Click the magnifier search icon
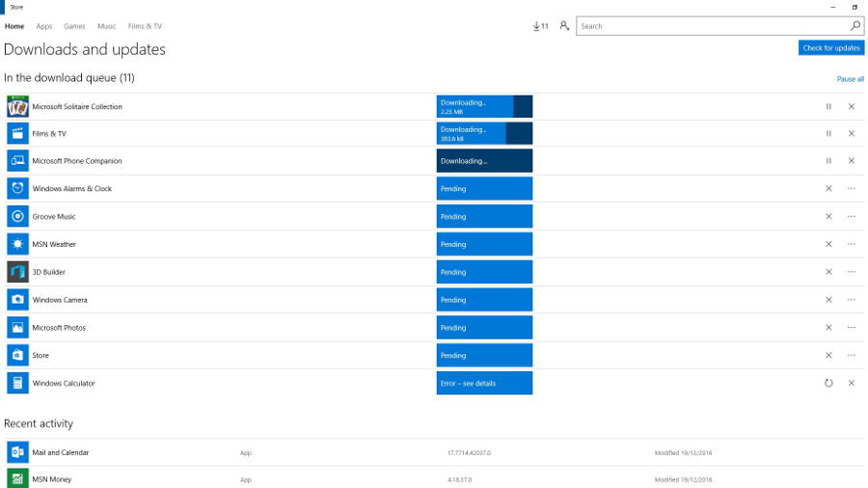Screen dimensions: 868x488 855,26
